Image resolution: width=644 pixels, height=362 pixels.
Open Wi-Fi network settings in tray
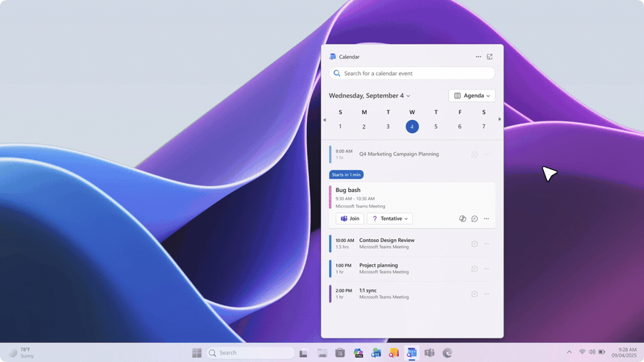pos(582,352)
